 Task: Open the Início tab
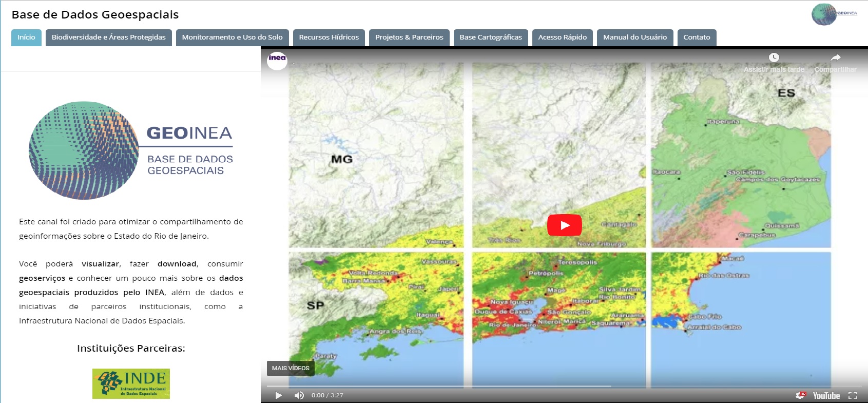click(26, 37)
